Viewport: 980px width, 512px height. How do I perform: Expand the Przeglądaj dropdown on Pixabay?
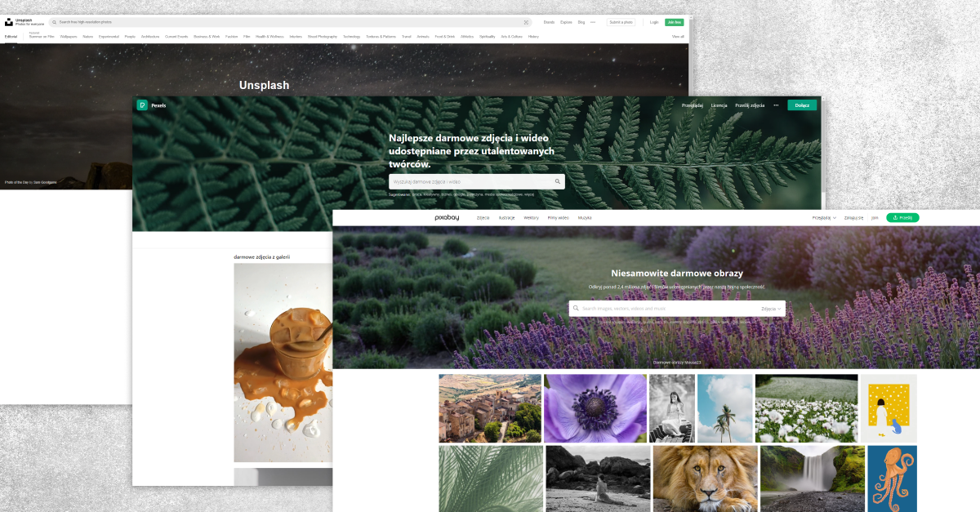(x=824, y=218)
